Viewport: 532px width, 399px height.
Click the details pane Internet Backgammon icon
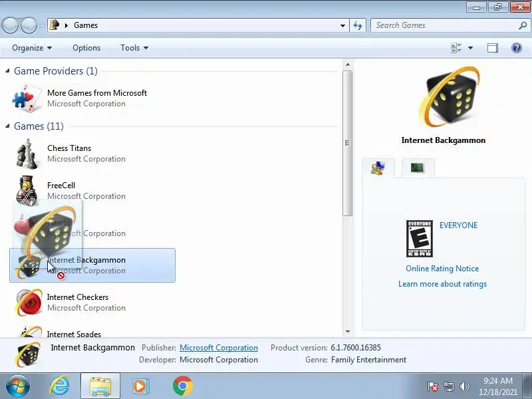28,354
